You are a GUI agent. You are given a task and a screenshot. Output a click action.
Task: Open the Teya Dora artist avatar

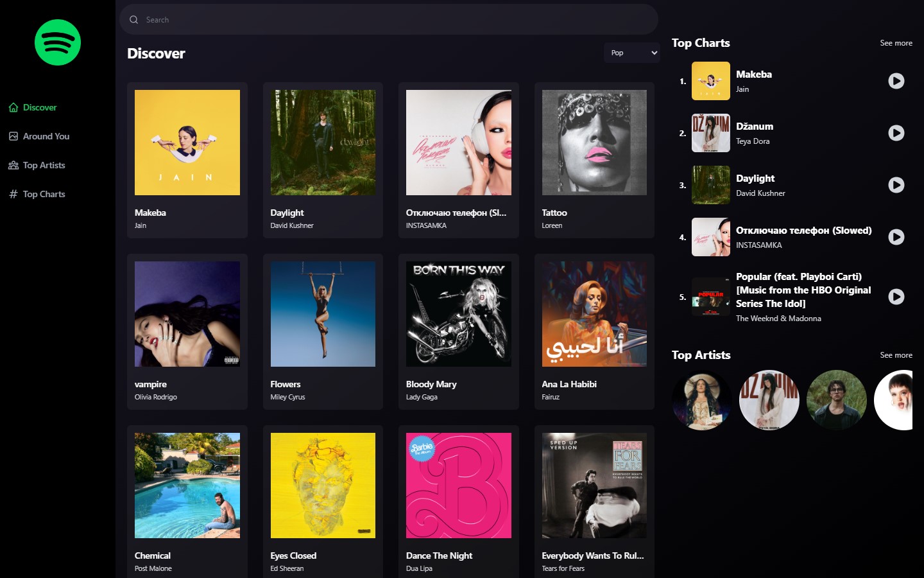(769, 400)
